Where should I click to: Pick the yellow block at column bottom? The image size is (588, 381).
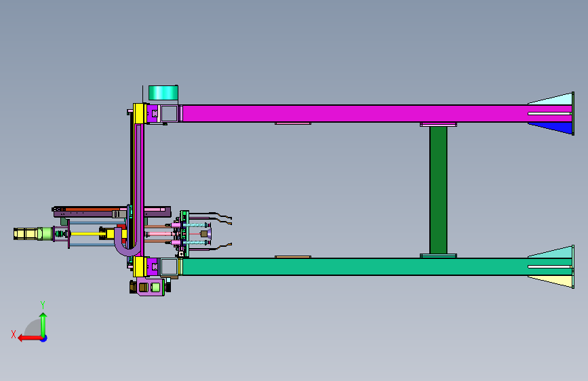(x=140, y=266)
